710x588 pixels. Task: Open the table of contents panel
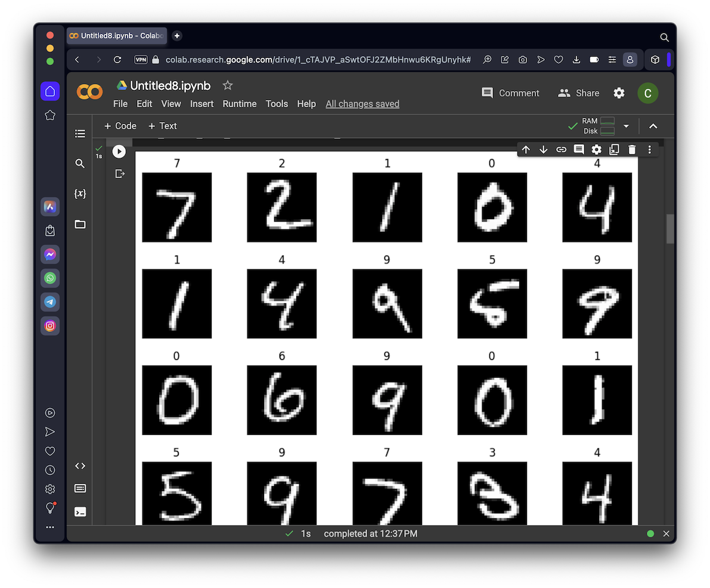click(80, 133)
